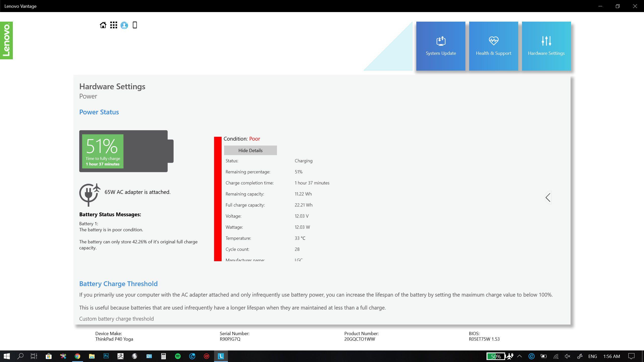This screenshot has height=362, width=644.
Task: Click the back chevron arrow
Action: tap(548, 198)
